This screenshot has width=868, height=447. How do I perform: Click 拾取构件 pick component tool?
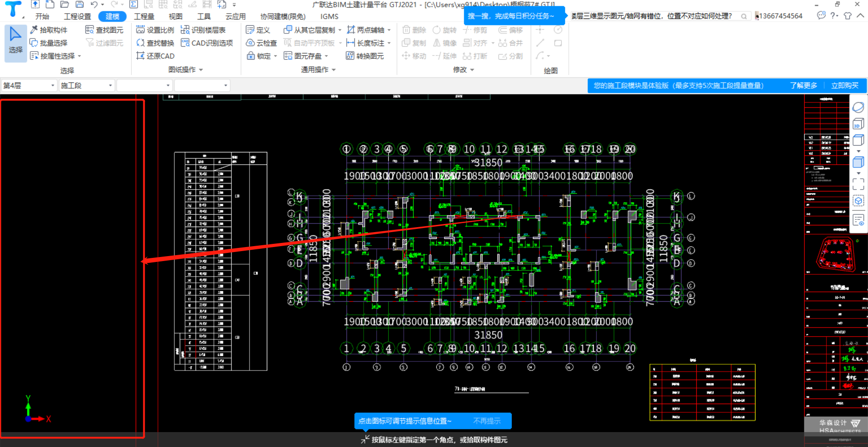click(x=49, y=30)
